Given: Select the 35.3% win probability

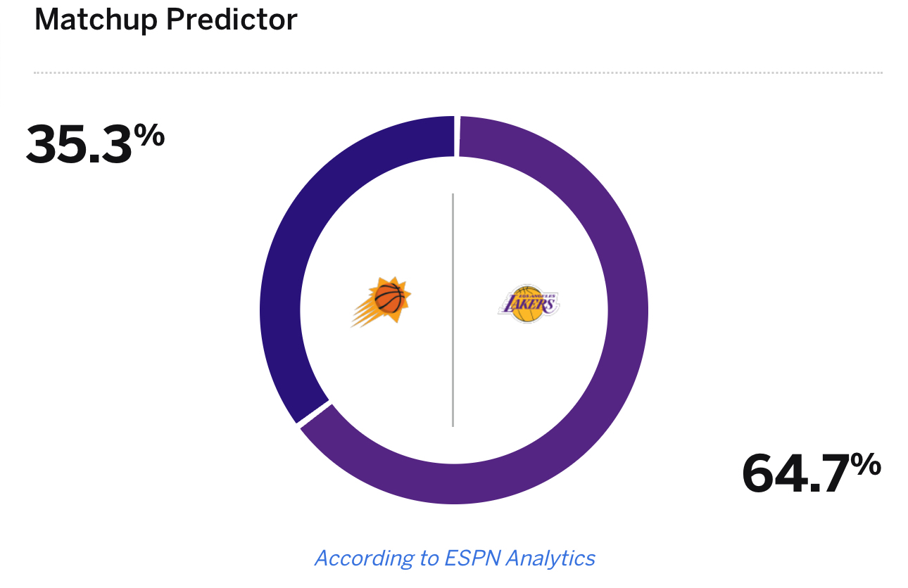Looking at the screenshot, I should click(95, 143).
